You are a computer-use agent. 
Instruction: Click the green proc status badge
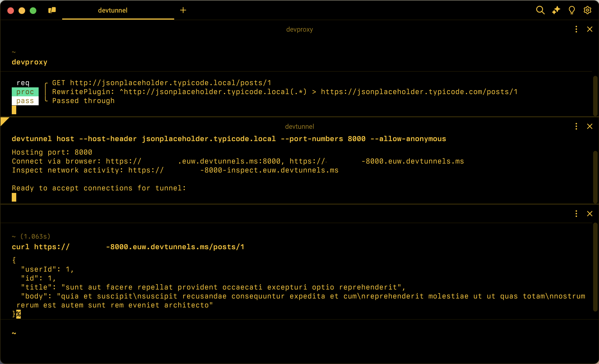click(x=25, y=92)
